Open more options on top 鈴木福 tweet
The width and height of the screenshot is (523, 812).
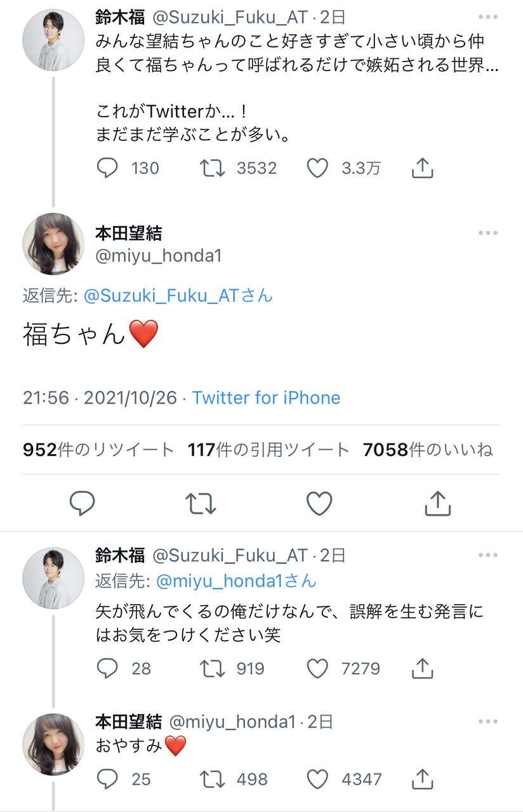tap(487, 17)
